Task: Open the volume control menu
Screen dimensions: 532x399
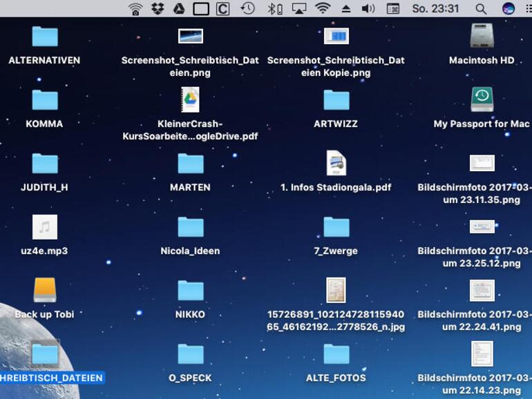Action: (368, 9)
